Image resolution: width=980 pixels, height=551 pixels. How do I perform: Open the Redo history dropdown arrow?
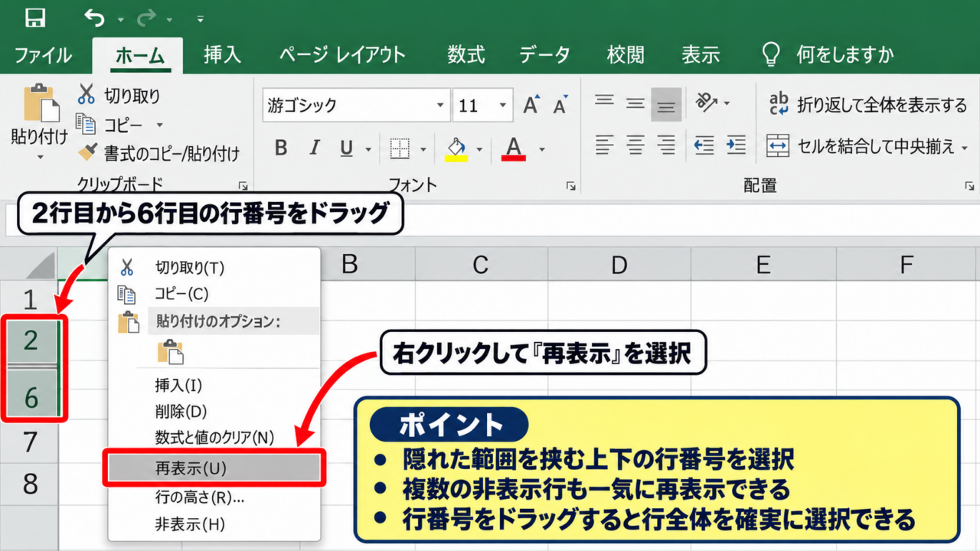pyautogui.click(x=169, y=18)
